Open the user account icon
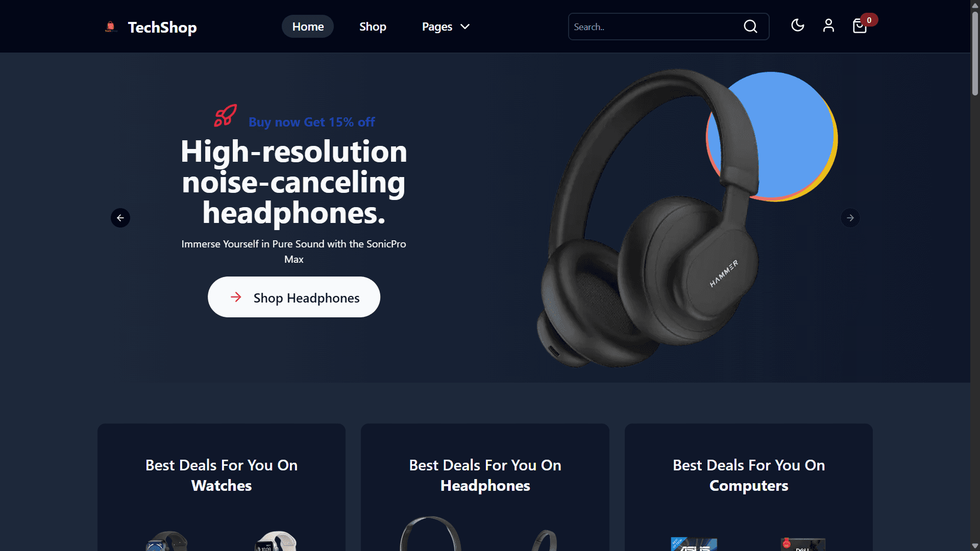The width and height of the screenshot is (980, 551). click(x=828, y=26)
